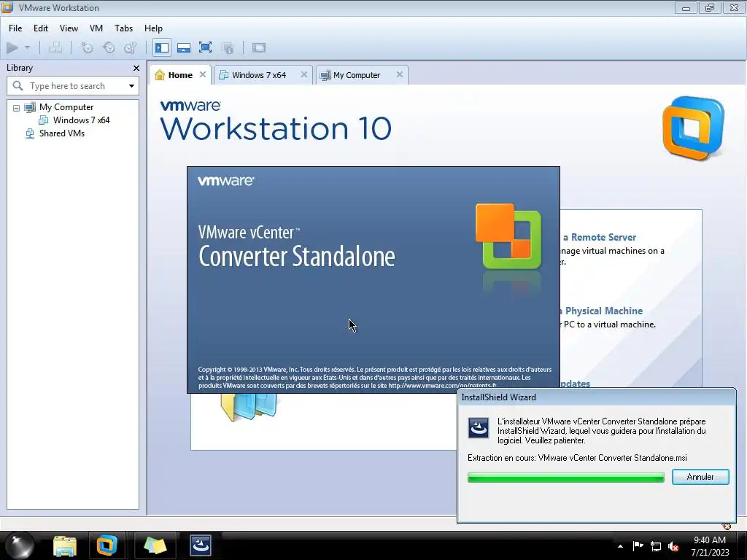747x560 pixels.
Task: Click the Windows Start orb
Action: (x=20, y=545)
